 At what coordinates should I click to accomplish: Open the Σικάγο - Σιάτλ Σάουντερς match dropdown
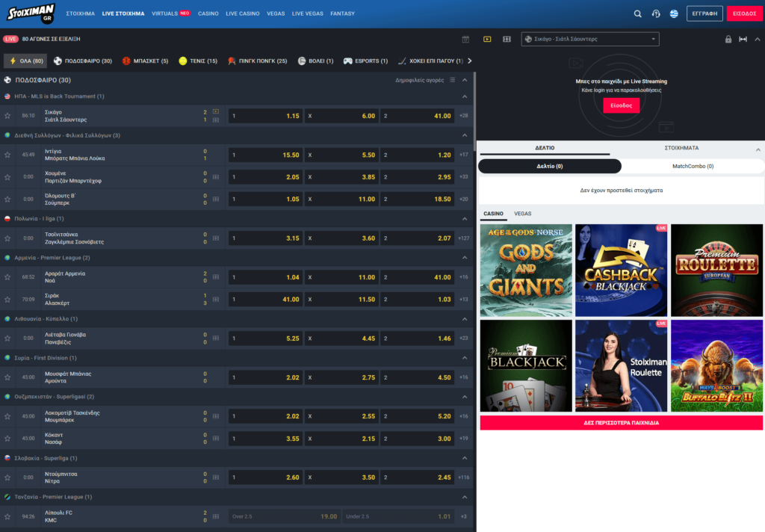[x=590, y=39]
